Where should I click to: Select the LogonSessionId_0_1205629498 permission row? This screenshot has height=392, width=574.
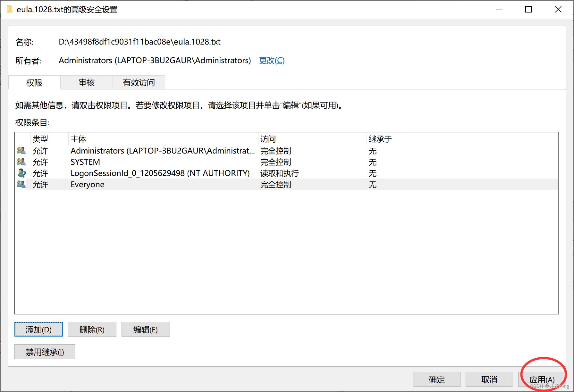pos(286,173)
